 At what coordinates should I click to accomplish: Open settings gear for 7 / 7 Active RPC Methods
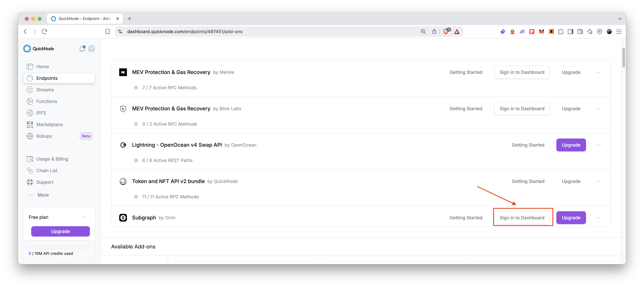(136, 88)
